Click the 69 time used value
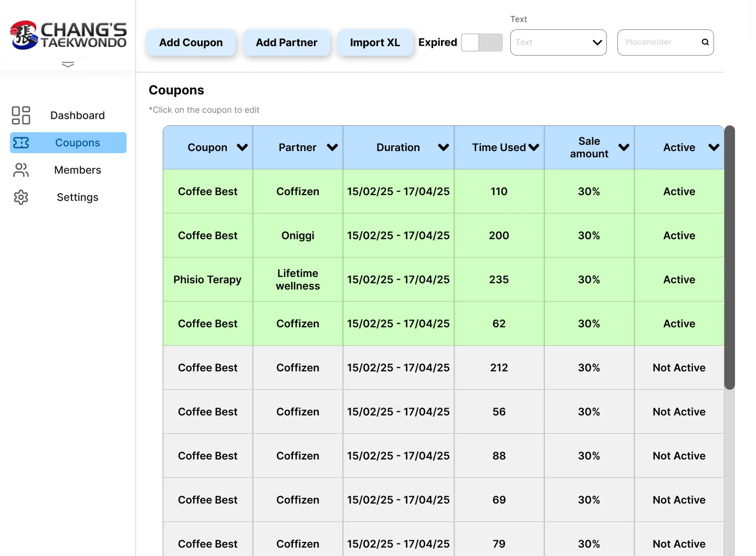 point(499,500)
